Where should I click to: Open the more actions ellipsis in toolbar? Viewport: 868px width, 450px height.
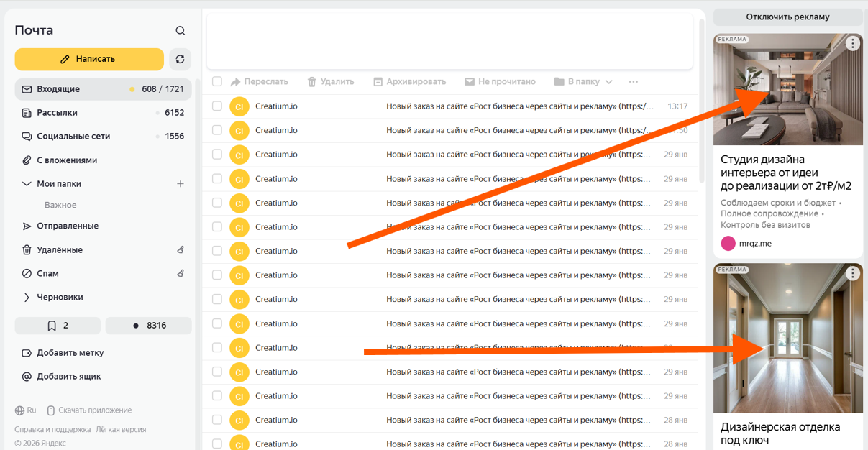pyautogui.click(x=633, y=82)
